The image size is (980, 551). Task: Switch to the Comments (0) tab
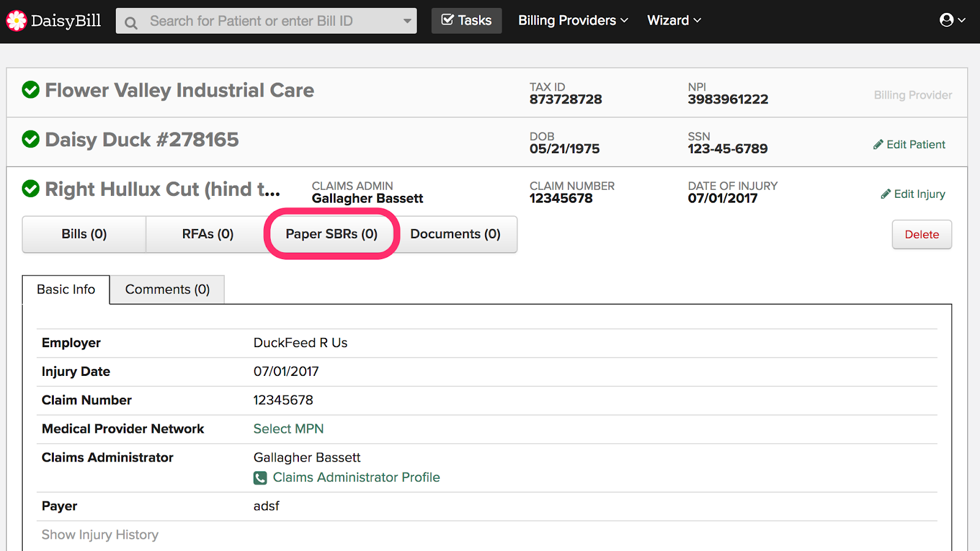(167, 290)
